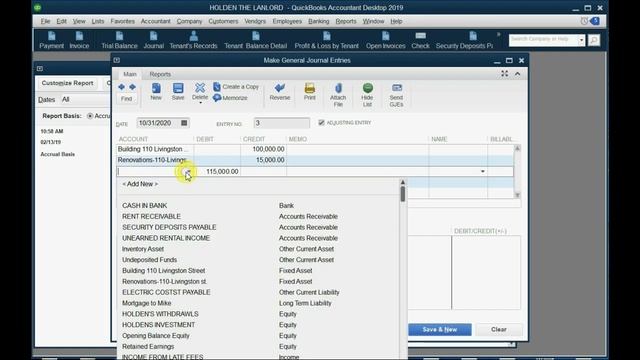Click the Find button

(127, 99)
